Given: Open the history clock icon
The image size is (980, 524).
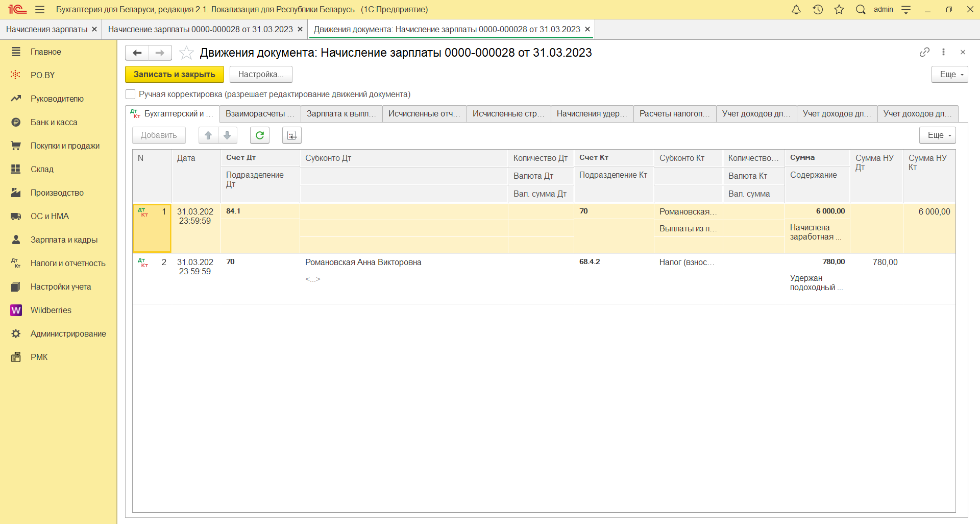Looking at the screenshot, I should 818,10.
